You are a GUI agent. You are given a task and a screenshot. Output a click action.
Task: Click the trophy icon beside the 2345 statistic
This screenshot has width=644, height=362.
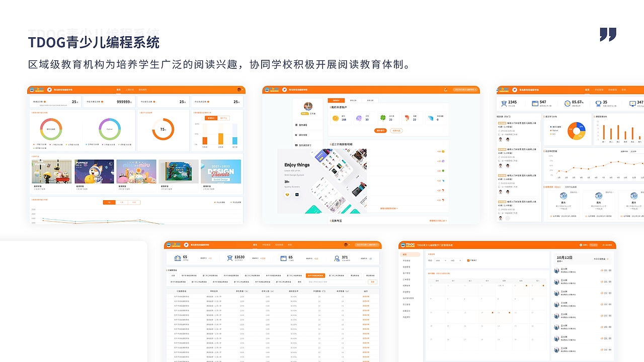coord(504,104)
